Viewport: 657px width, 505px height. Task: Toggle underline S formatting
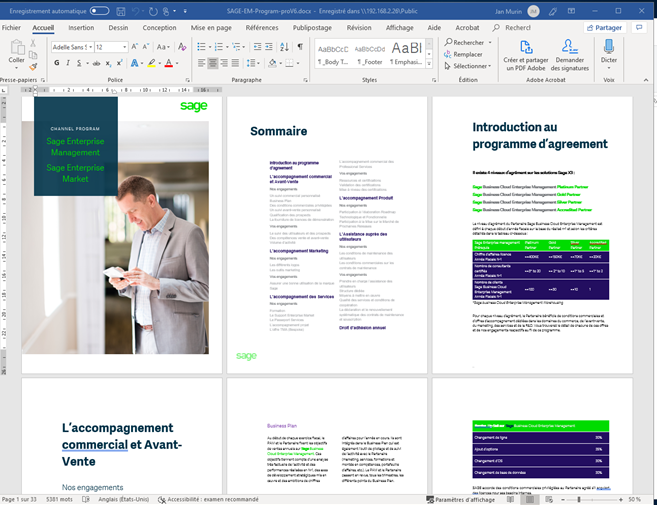(79, 63)
